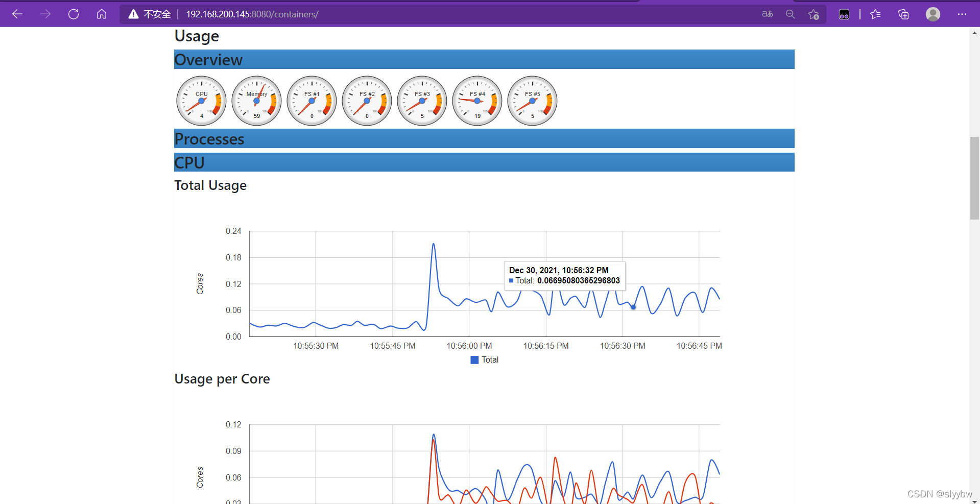Viewport: 980px width, 504px height.
Task: Click the FS #4 gauge
Action: (477, 101)
